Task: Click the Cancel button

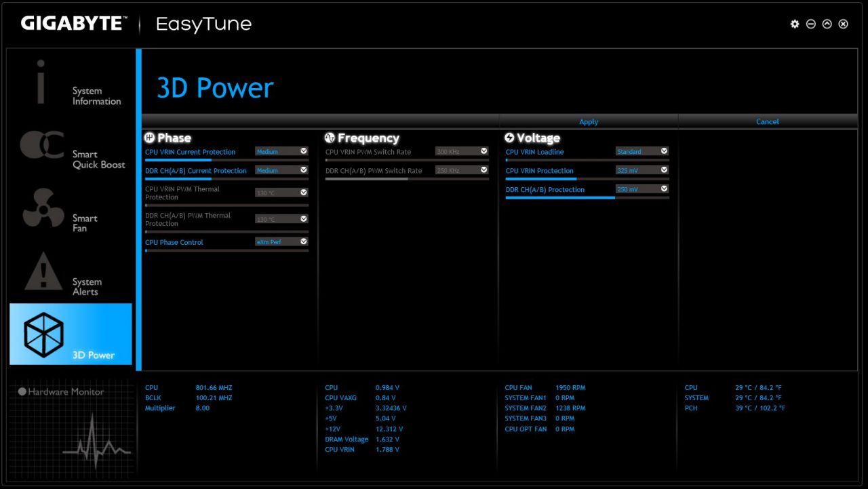Action: pos(768,122)
